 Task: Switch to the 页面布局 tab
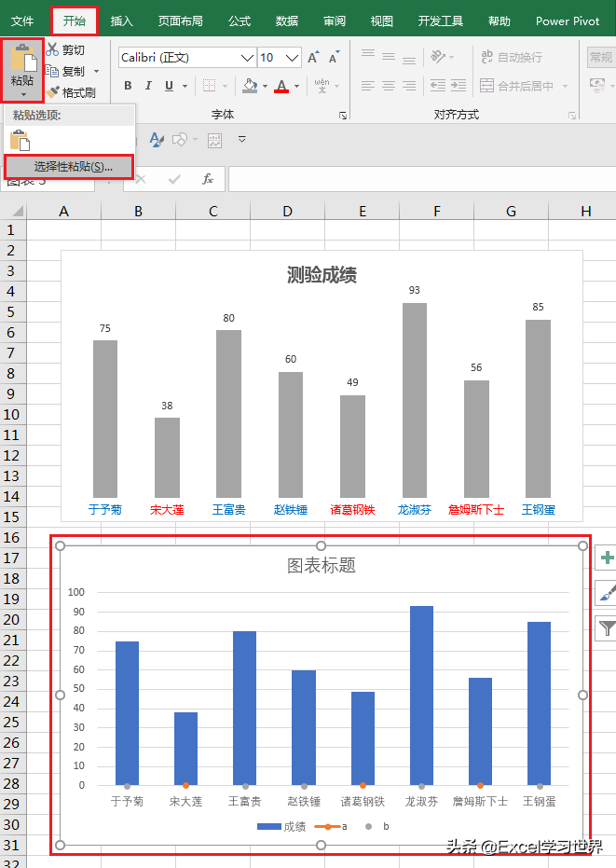pyautogui.click(x=181, y=21)
